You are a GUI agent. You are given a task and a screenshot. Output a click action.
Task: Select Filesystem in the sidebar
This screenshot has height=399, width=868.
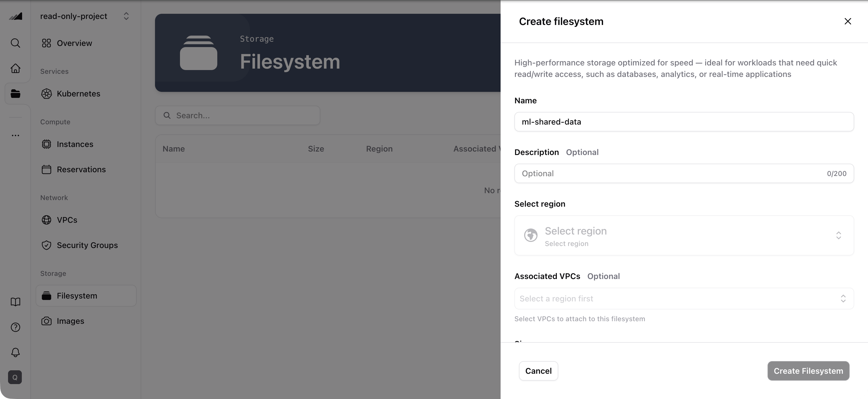[x=86, y=296]
